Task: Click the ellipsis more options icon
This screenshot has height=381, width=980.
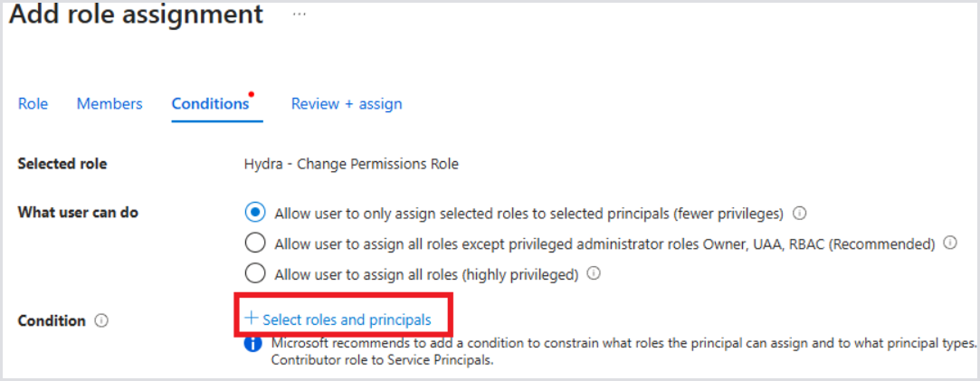Action: click(299, 15)
